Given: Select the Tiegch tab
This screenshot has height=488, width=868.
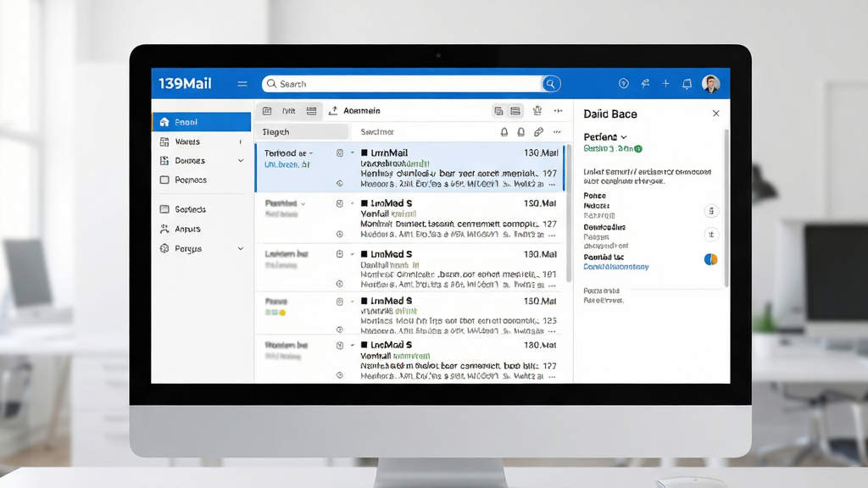Looking at the screenshot, I should (303, 131).
